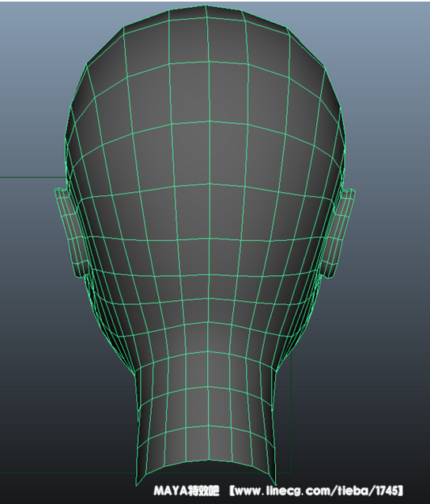Pick the bottom-right corner vertex of the neck
The width and height of the screenshot is (430, 504).
coord(276,485)
